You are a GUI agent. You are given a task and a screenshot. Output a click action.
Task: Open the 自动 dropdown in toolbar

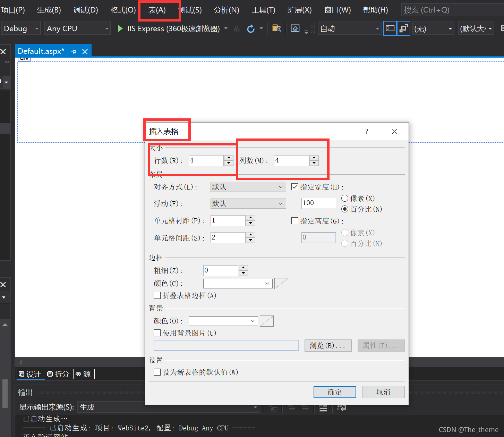pyautogui.click(x=349, y=28)
